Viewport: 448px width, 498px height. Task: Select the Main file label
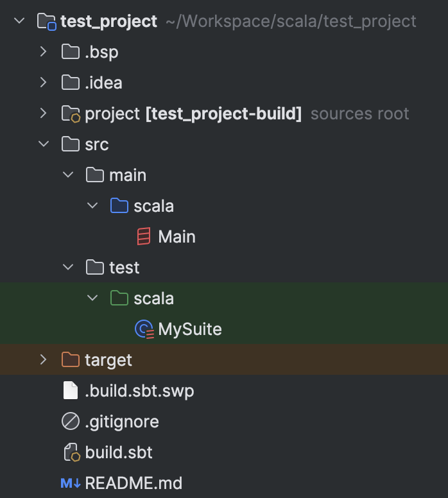[177, 237]
